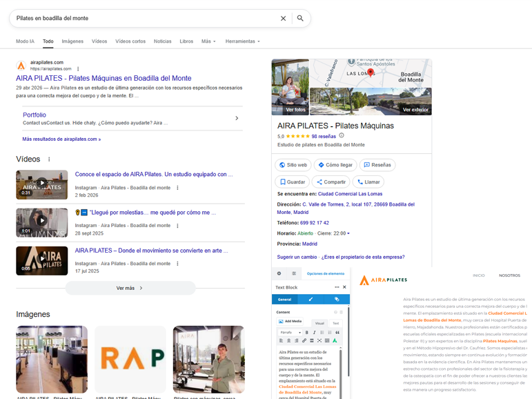
Task: Expand the Herramientas dropdown
Action: point(243,41)
